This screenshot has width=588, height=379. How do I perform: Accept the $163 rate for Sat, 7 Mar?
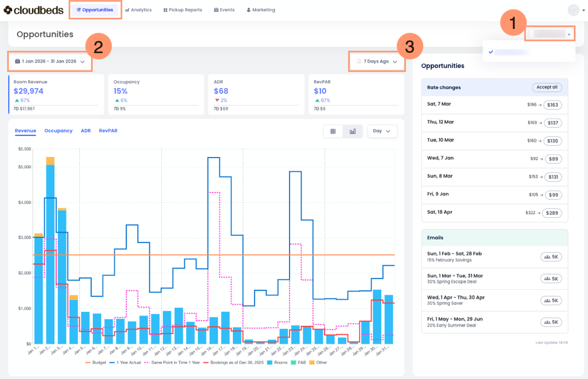click(553, 105)
